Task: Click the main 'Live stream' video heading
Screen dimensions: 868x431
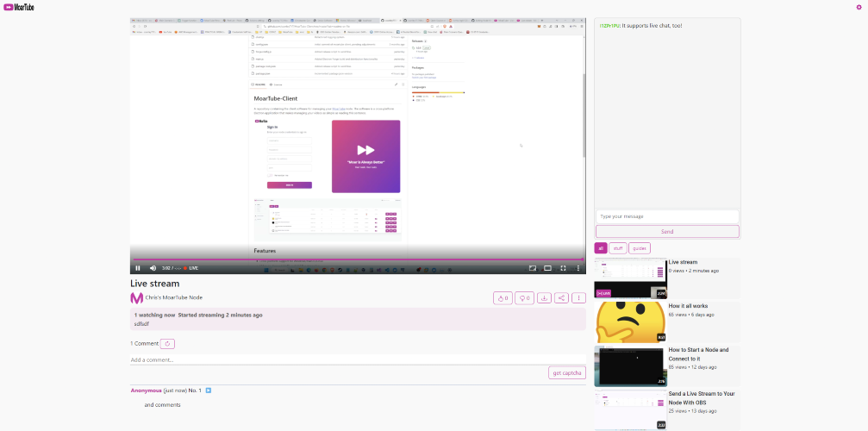Action: [x=155, y=284]
